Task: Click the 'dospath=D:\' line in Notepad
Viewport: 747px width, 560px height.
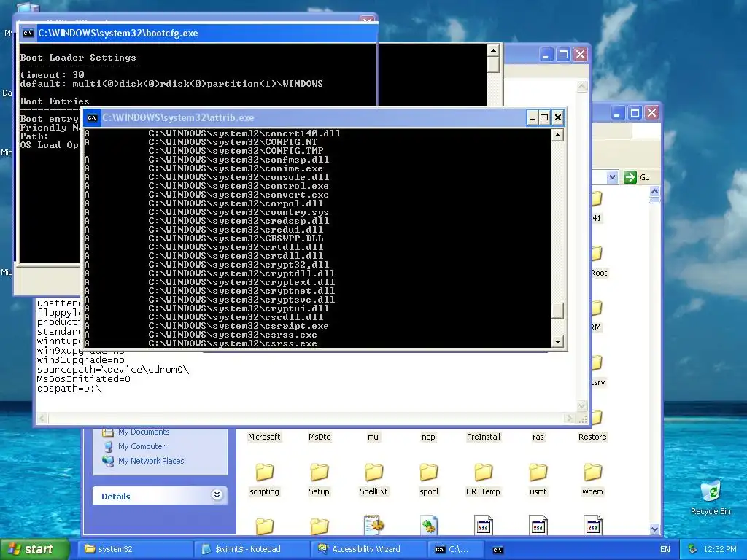Action: (x=69, y=389)
